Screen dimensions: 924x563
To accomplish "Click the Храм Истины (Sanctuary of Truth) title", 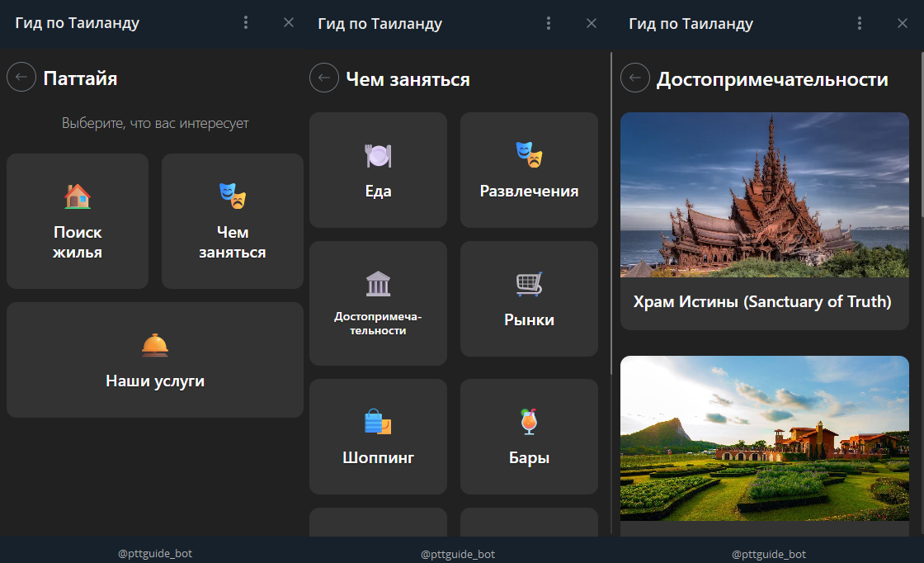I will click(762, 302).
